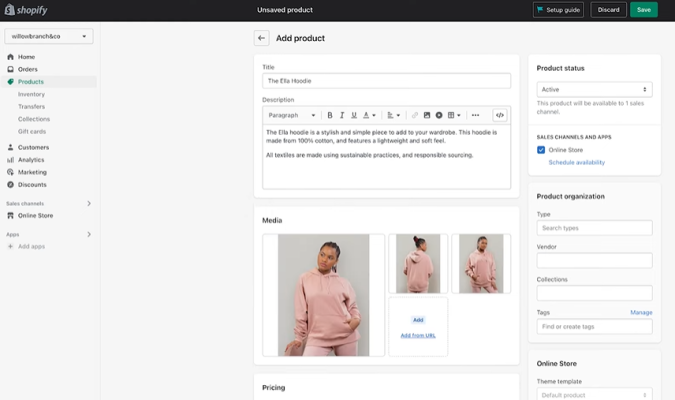The width and height of the screenshot is (675, 400).
Task: Click the Shopify logo
Action: point(26,9)
